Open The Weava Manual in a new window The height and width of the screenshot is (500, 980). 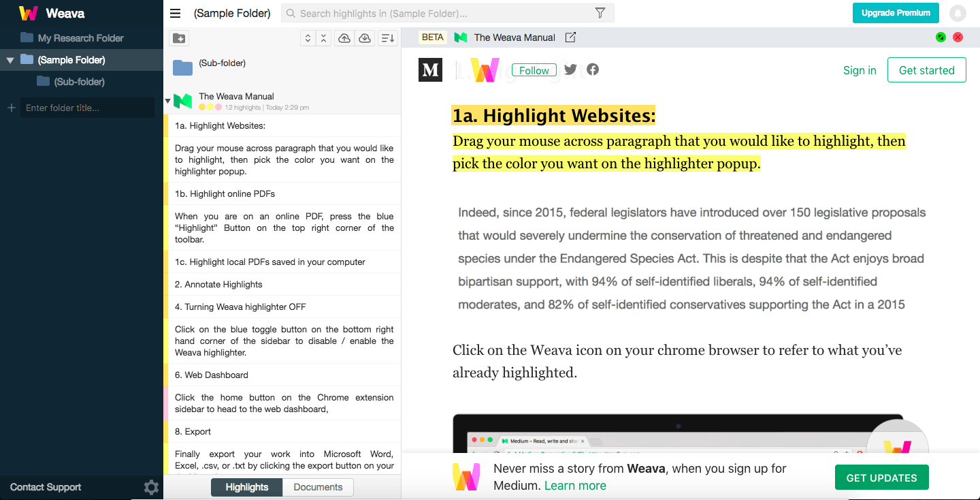coord(571,37)
